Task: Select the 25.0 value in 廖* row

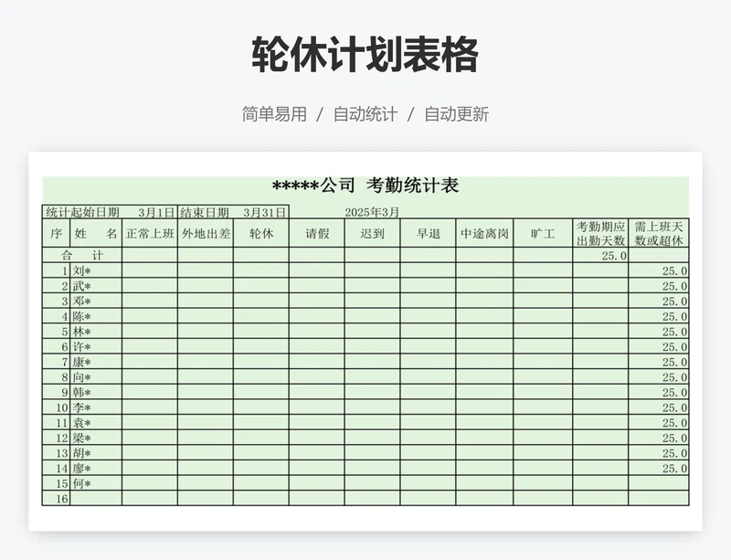Action: 659,468
